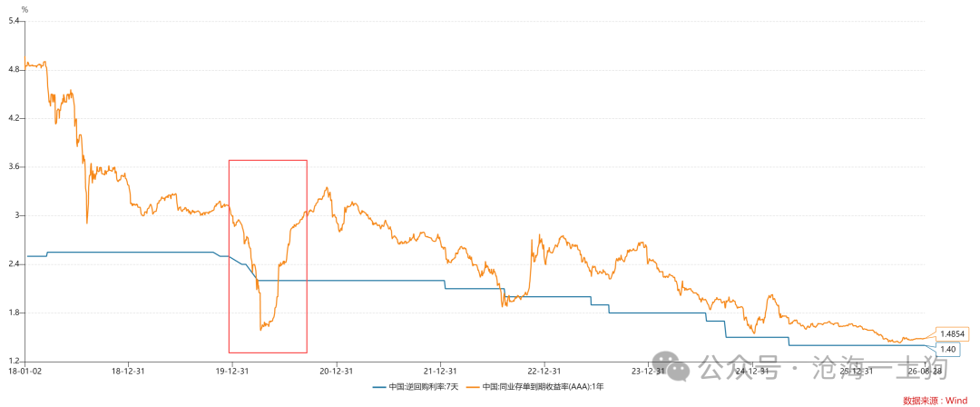This screenshot has height=407, width=980.
Task: Select the 1.4854 orange value label
Action: click(x=952, y=334)
